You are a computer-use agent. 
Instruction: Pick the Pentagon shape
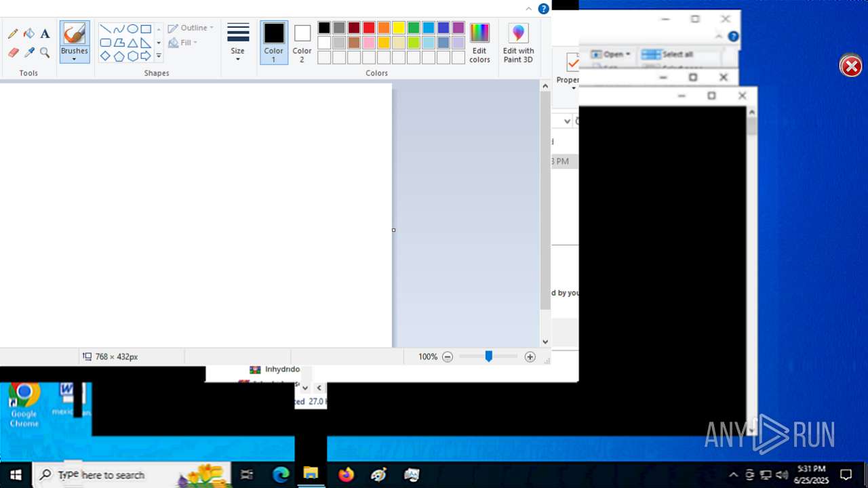click(x=119, y=56)
